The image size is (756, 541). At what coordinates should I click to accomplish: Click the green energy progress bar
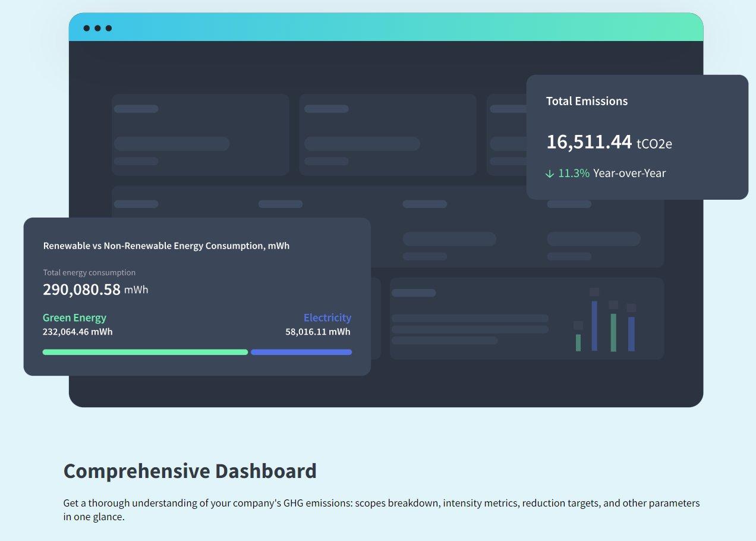[145, 352]
